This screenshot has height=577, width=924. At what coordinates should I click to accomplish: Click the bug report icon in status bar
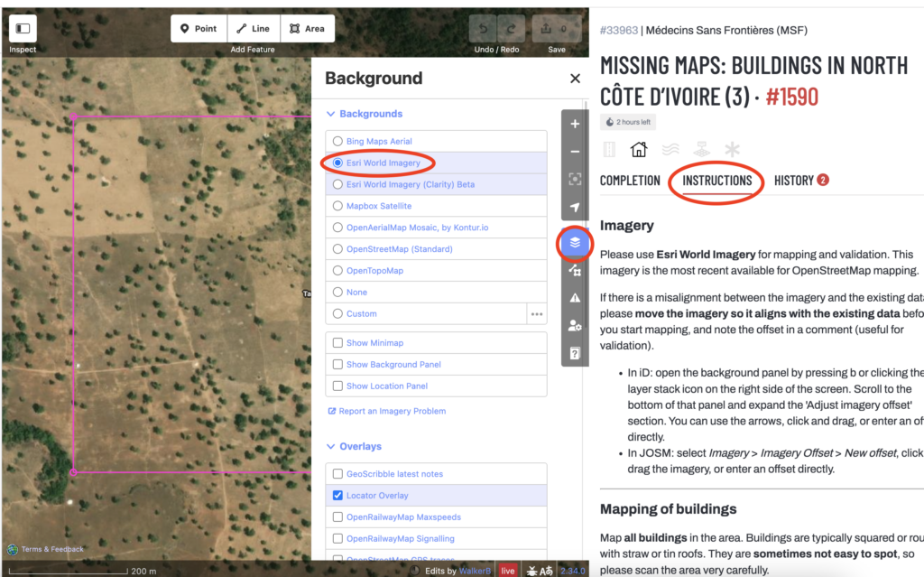(x=531, y=570)
